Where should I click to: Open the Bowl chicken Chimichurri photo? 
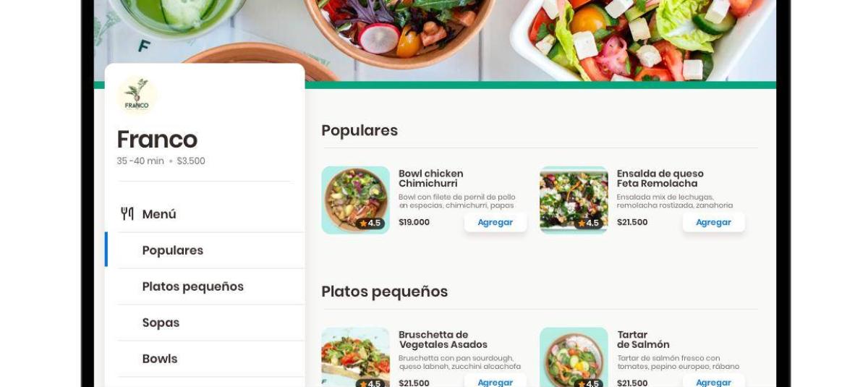356,200
